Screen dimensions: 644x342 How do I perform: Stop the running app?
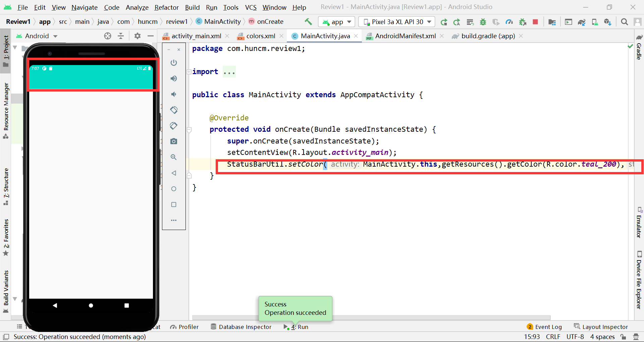pos(535,22)
